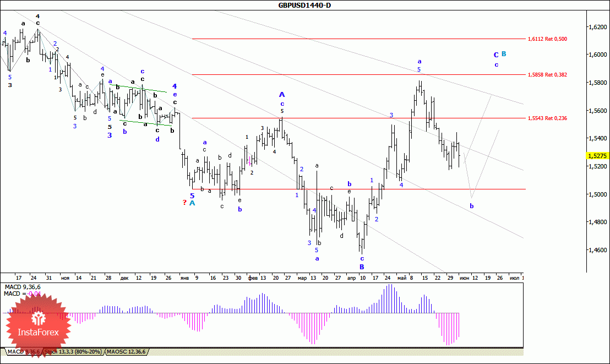Select the 1,5858 Ret 0,382 level label
The image size is (610, 364).
click(x=547, y=75)
